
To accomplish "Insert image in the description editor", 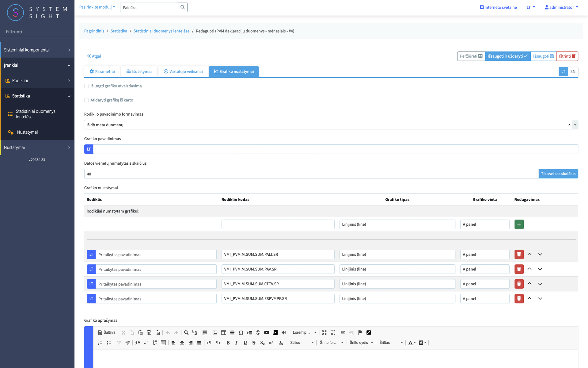I will 215,332.
